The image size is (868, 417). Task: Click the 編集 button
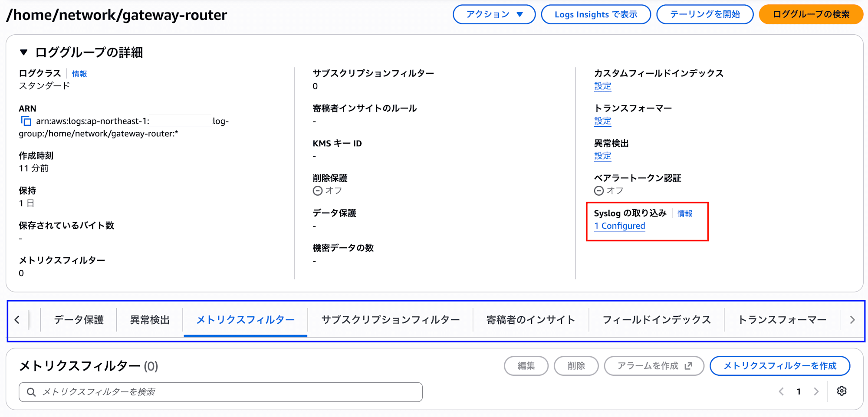(x=526, y=366)
